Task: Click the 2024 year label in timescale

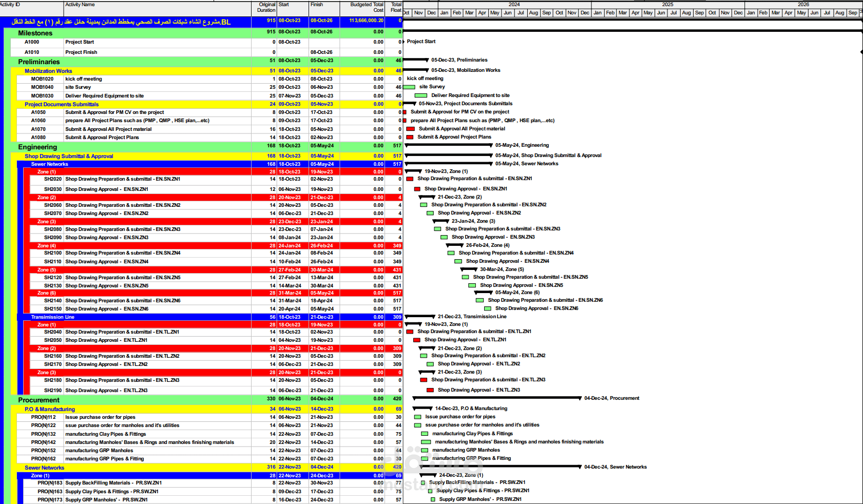Action: tap(514, 5)
